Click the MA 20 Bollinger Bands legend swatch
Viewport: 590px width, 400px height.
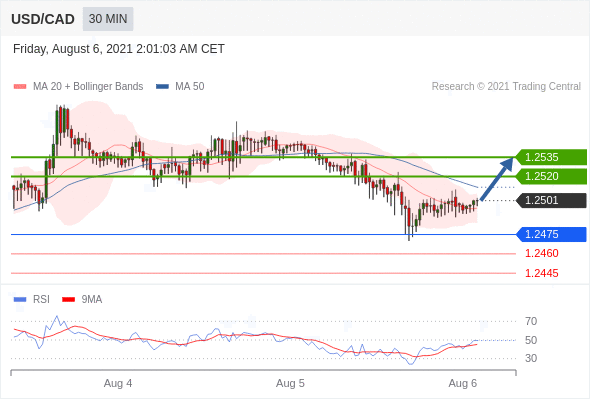point(20,87)
